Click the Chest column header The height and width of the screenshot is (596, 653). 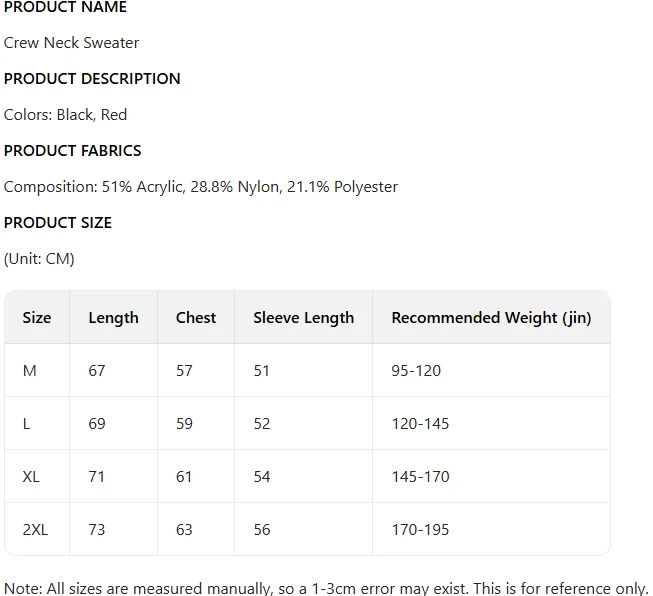(x=195, y=318)
